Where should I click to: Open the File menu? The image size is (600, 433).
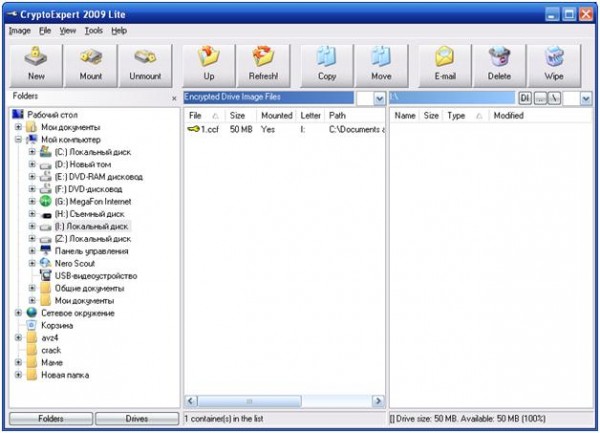pos(45,31)
